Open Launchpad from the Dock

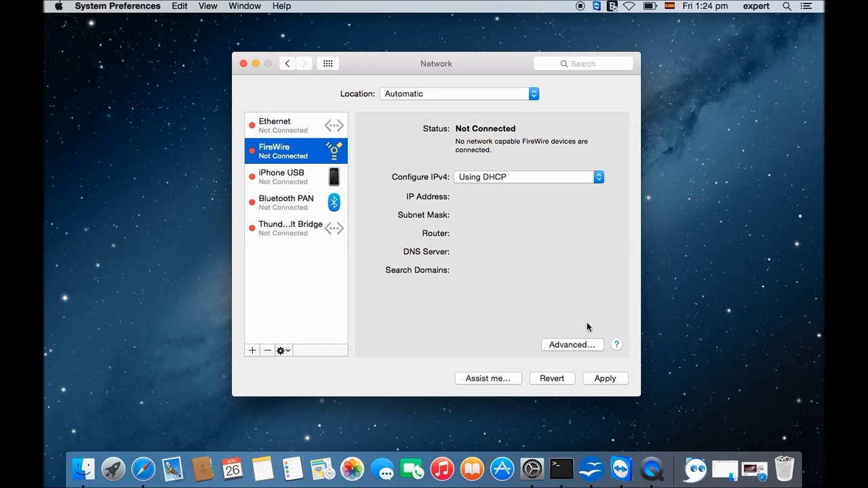tap(113, 468)
